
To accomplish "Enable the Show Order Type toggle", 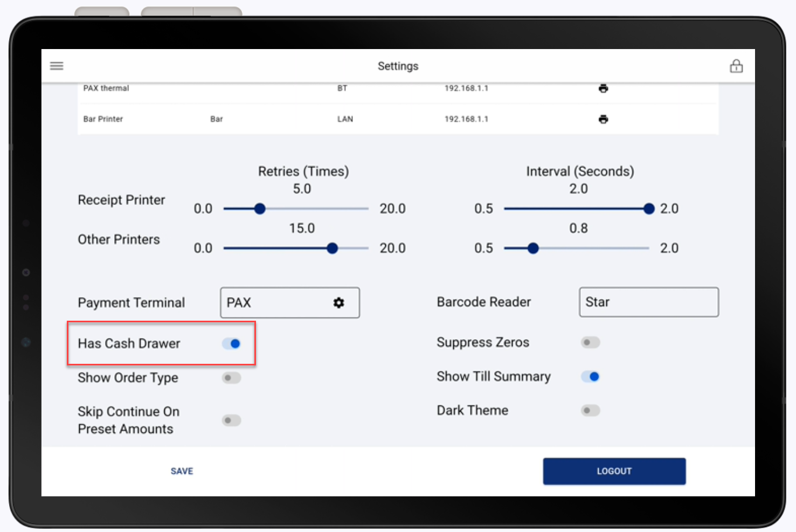I will click(231, 377).
